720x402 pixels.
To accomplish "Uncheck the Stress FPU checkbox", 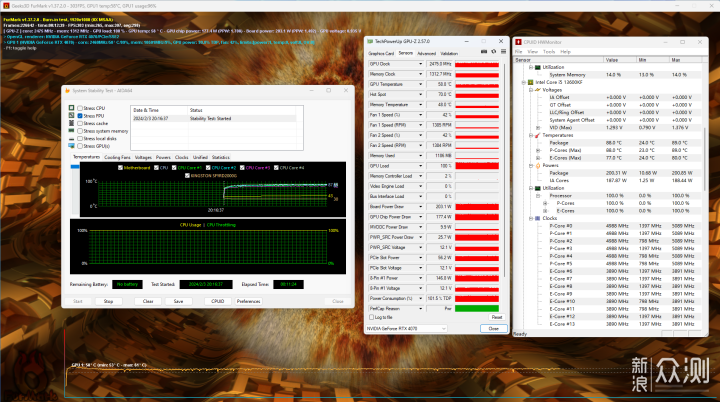I will pyautogui.click(x=80, y=116).
